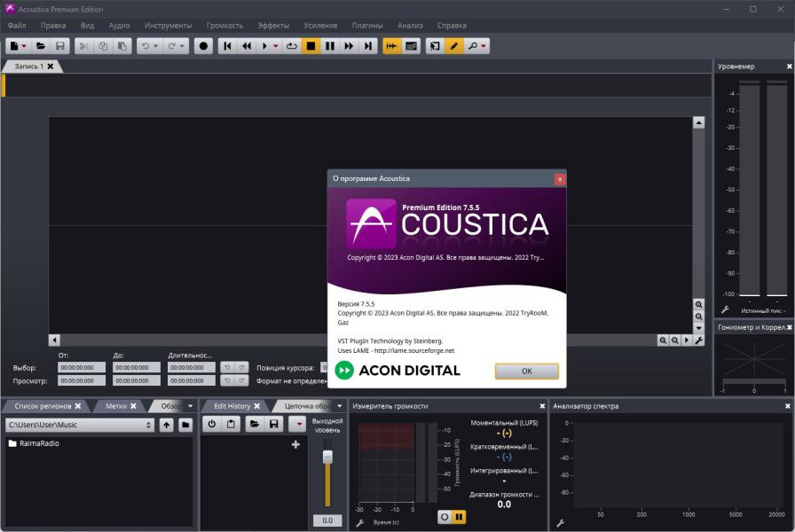
Task: Jump to the start of the recording
Action: click(227, 46)
